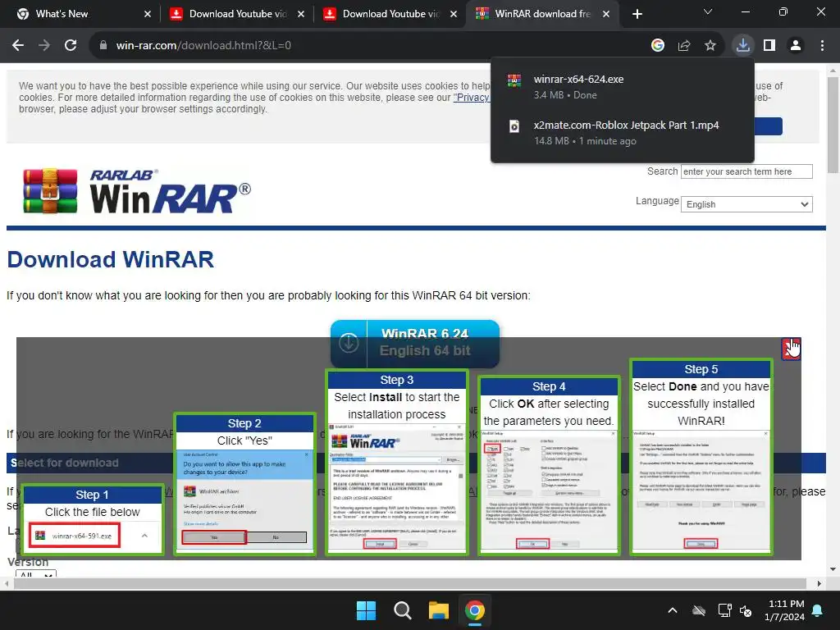The height and width of the screenshot is (630, 840).
Task: Click the mp4 video file icon in downloads
Action: (514, 126)
